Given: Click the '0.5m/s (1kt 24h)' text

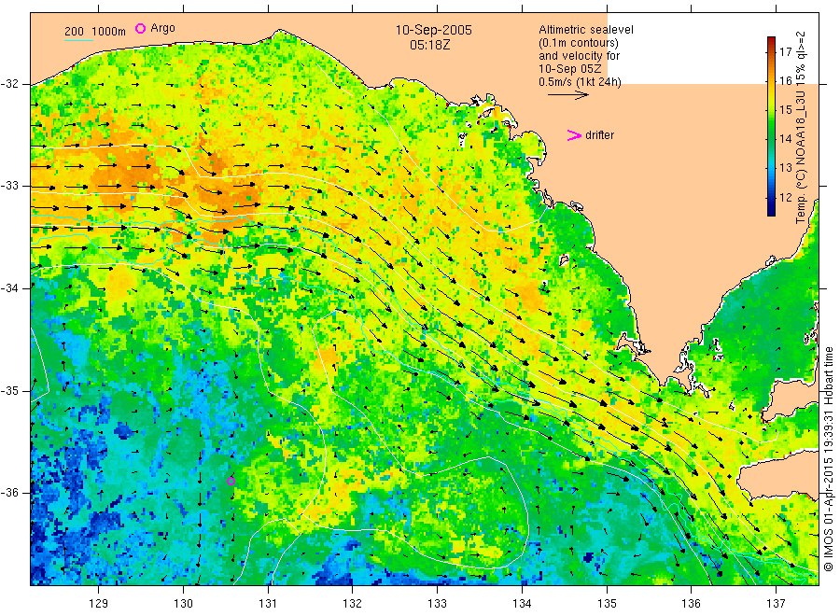Looking at the screenshot, I should tap(580, 82).
